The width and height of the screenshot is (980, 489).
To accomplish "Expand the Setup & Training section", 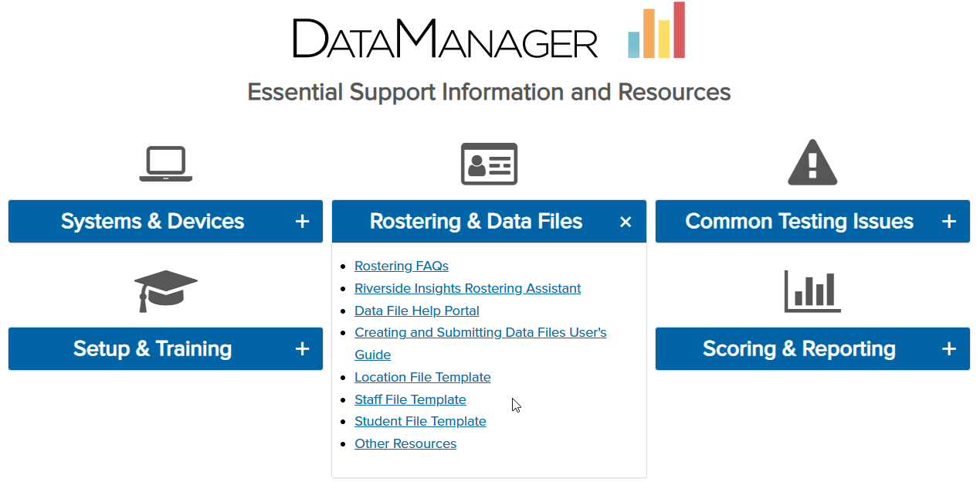I will (302, 348).
